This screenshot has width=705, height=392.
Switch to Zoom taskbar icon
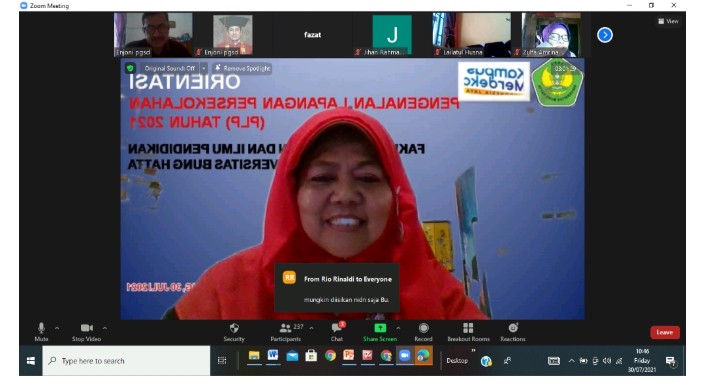coord(405,356)
